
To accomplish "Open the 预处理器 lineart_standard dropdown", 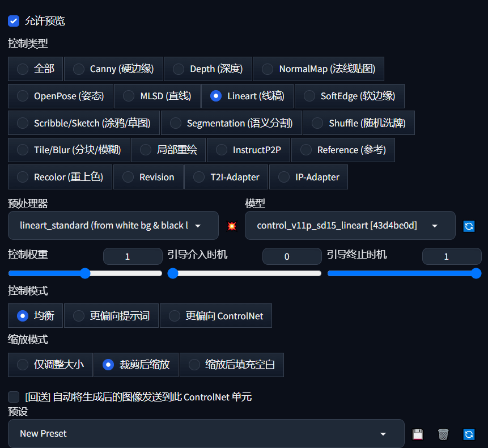I will coord(113,226).
